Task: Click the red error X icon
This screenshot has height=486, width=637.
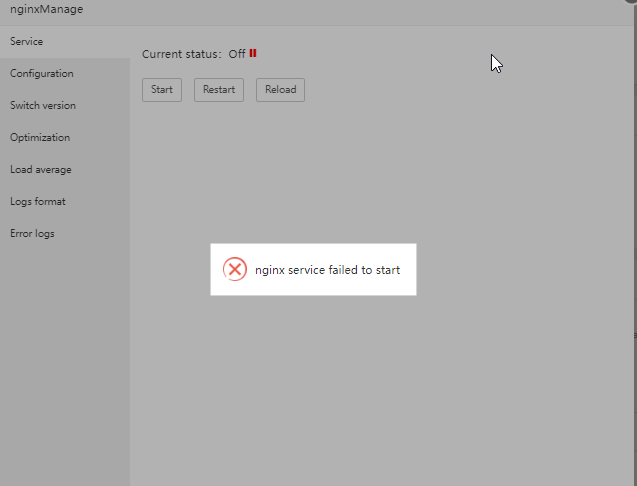Action: click(235, 269)
